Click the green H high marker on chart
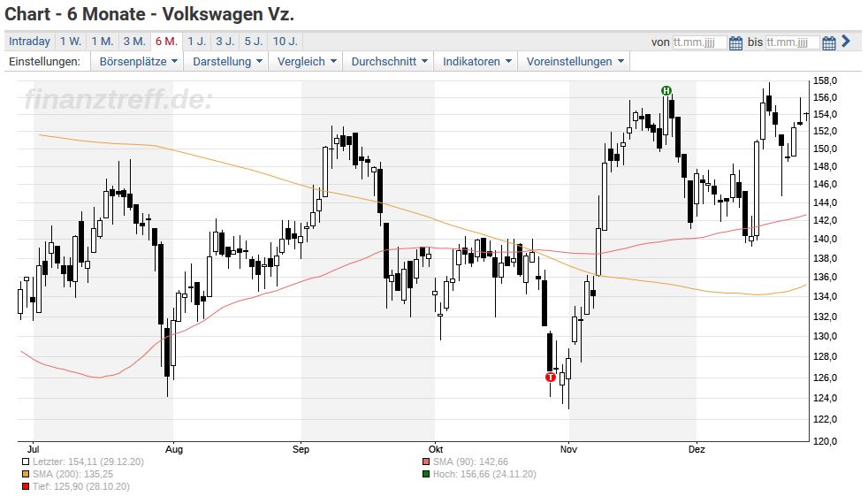Viewport: 868px width, 496px height. 666,91
